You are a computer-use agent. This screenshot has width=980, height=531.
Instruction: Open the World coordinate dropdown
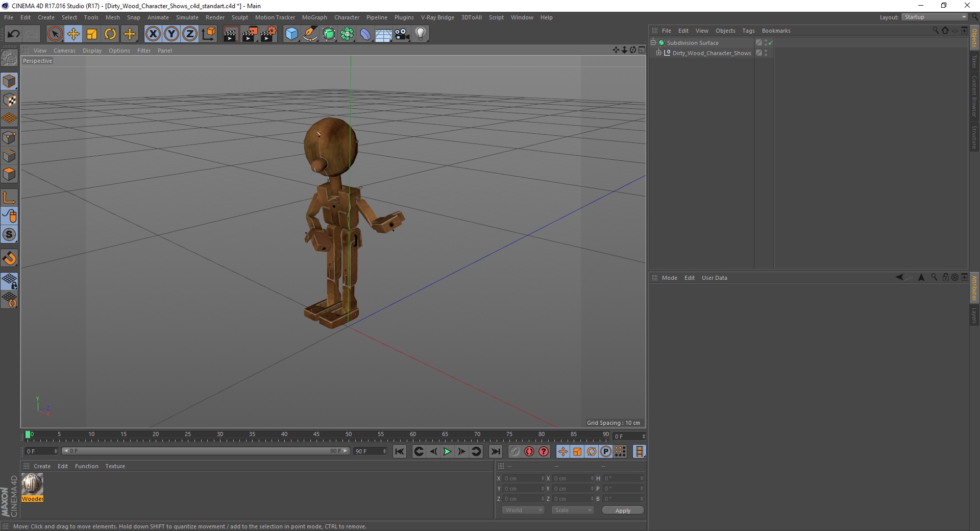point(523,510)
